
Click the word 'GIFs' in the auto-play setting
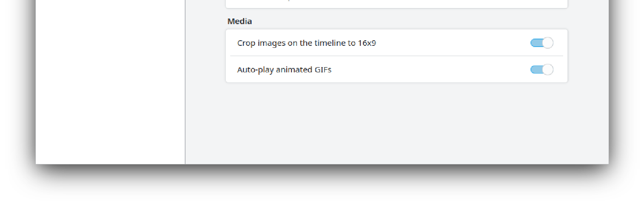[323, 70]
